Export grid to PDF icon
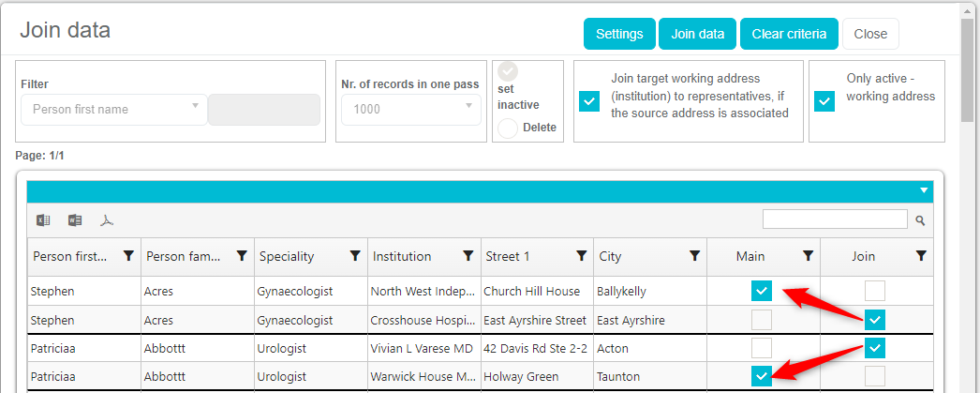This screenshot has height=393, width=980. [x=108, y=220]
